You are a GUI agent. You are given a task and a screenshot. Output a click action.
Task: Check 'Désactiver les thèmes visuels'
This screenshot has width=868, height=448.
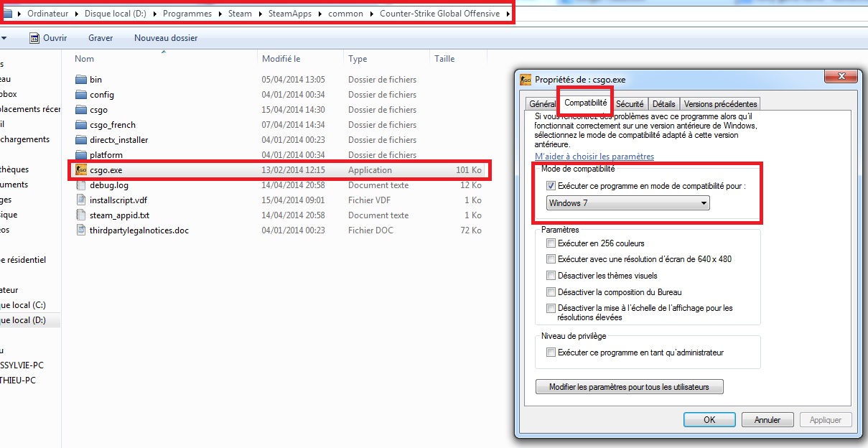(x=551, y=276)
